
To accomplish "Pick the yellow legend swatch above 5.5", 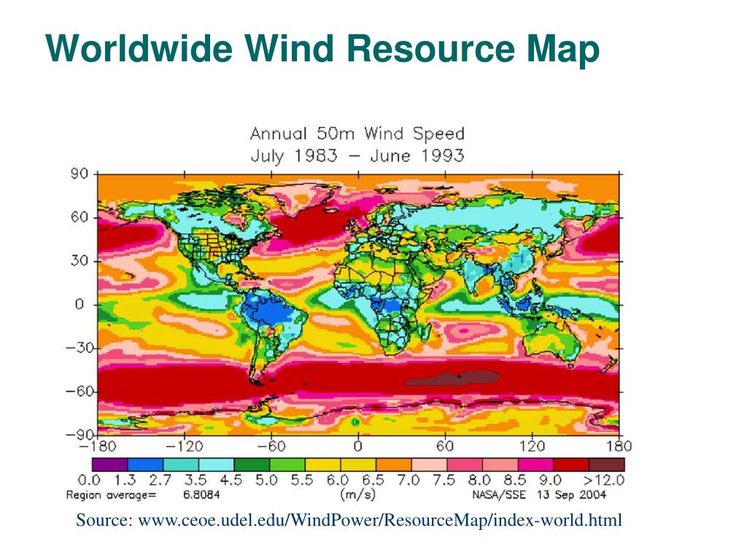I will (x=323, y=464).
